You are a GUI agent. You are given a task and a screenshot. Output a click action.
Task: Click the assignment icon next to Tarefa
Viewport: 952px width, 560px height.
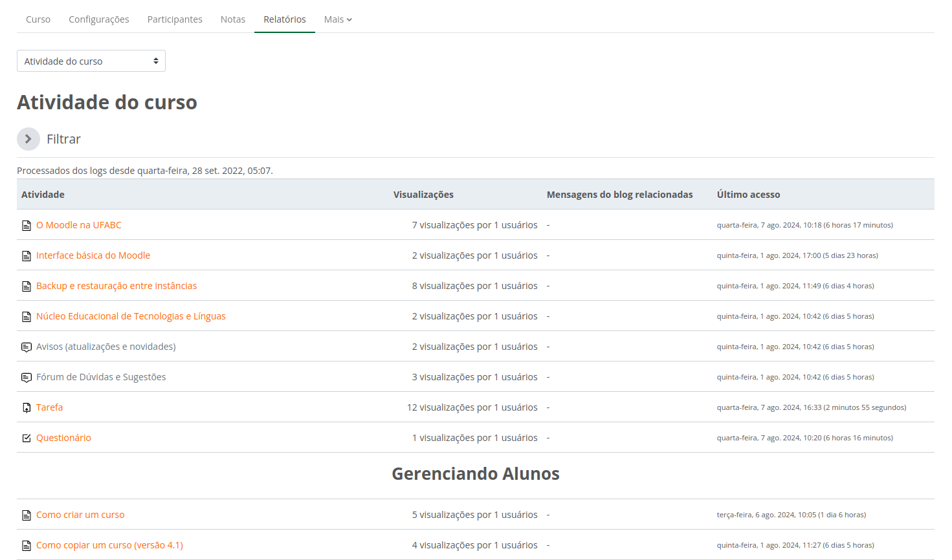click(x=27, y=408)
